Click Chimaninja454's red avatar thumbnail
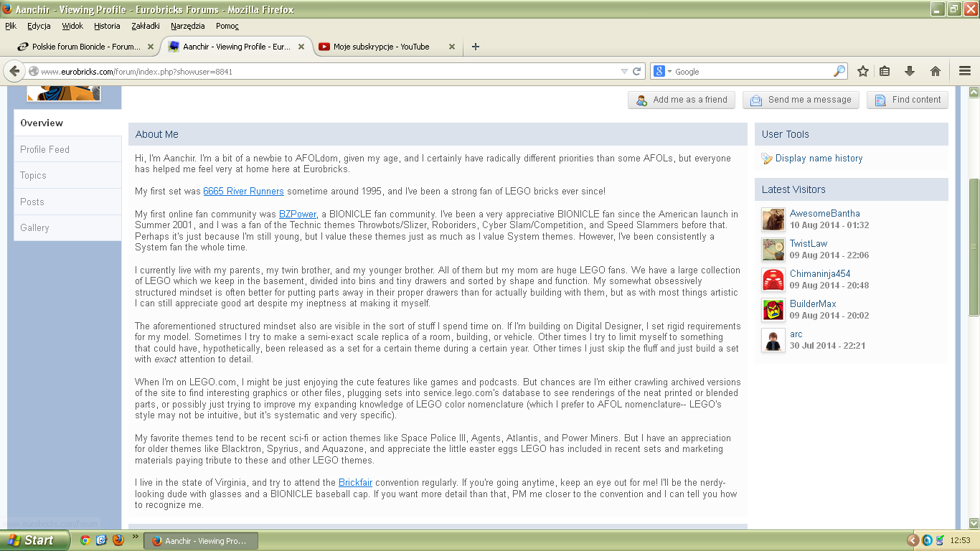The image size is (980, 551). (x=773, y=280)
